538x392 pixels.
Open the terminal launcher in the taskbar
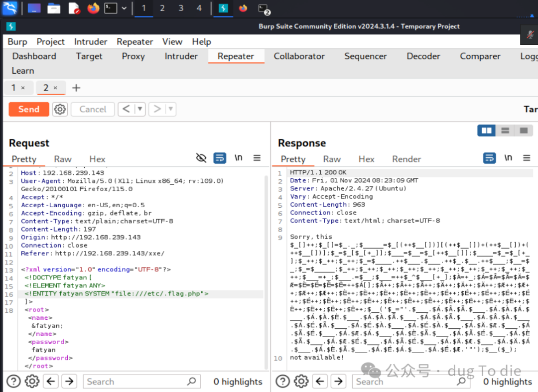(111, 8)
